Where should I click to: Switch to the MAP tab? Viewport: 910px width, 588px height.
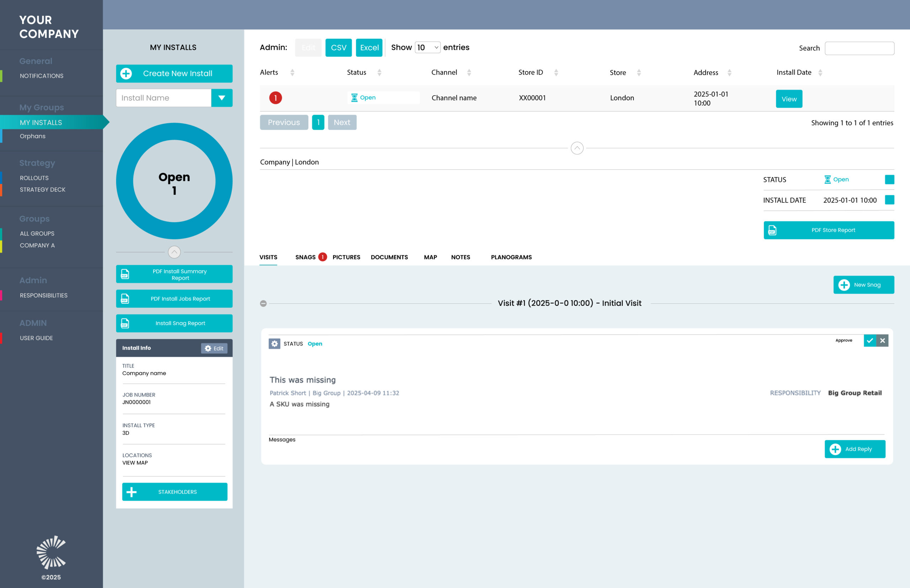[430, 257]
